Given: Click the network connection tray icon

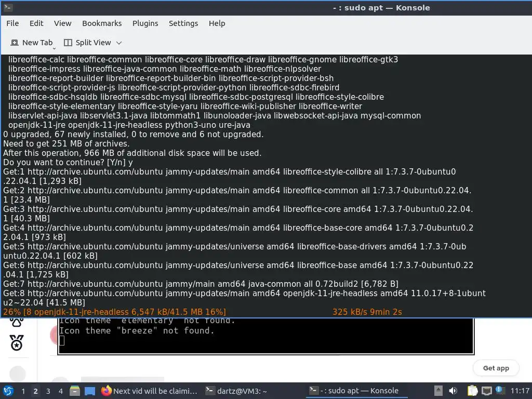Looking at the screenshot, I should 486,391.
